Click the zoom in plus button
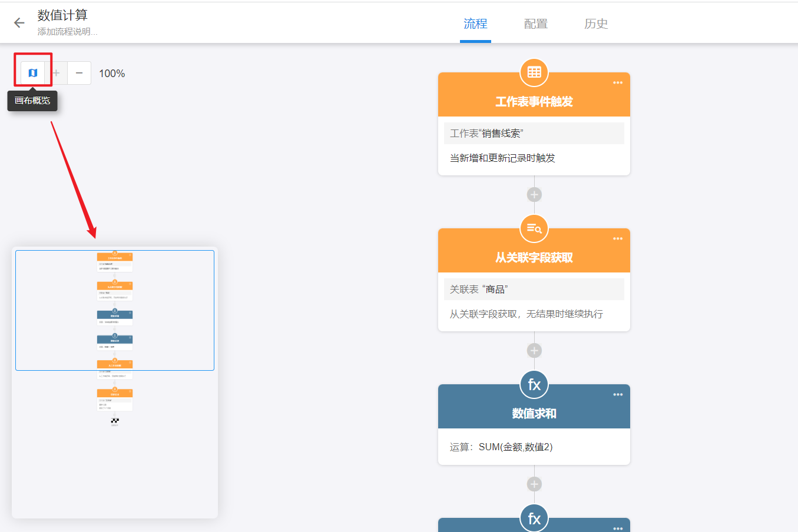Viewport: 798px width, 532px height. point(56,73)
